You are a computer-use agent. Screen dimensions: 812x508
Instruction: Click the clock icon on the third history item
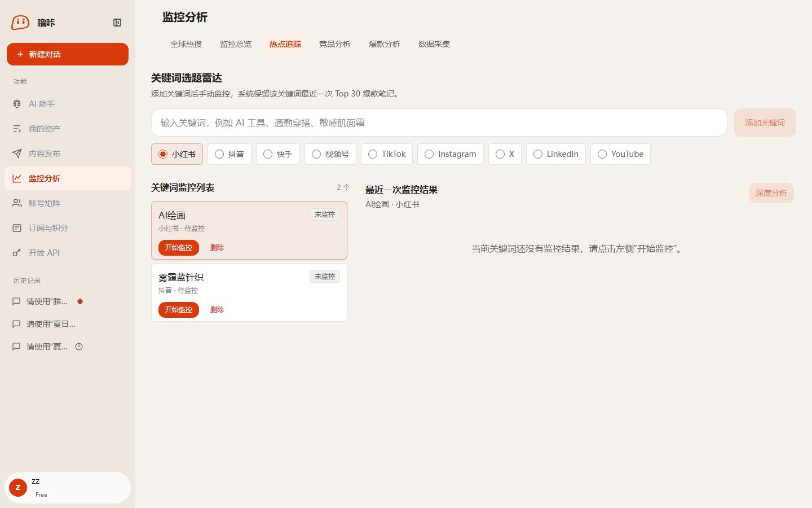pyautogui.click(x=79, y=347)
